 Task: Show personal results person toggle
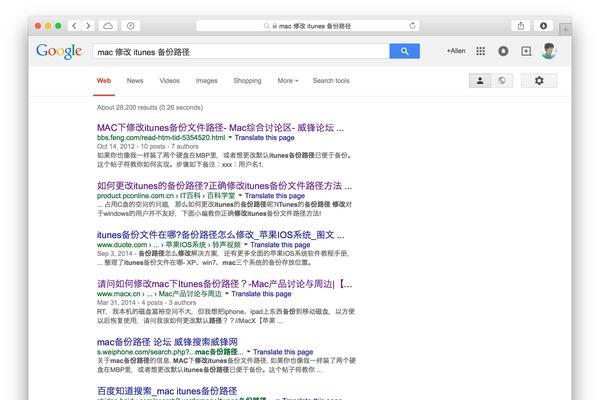click(480, 80)
